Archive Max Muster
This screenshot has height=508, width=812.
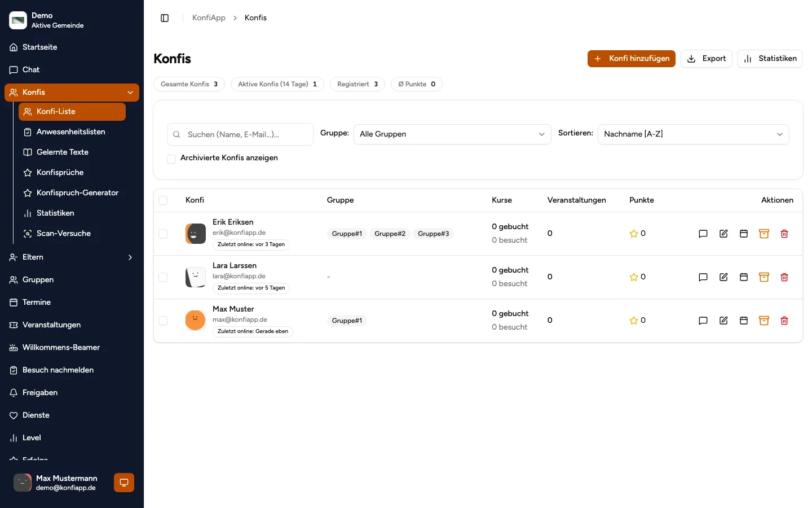click(764, 321)
